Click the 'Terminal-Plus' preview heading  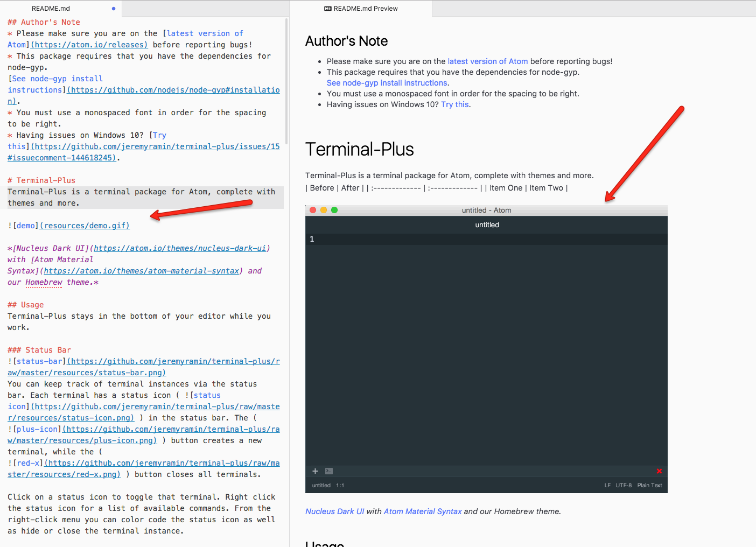(x=360, y=149)
